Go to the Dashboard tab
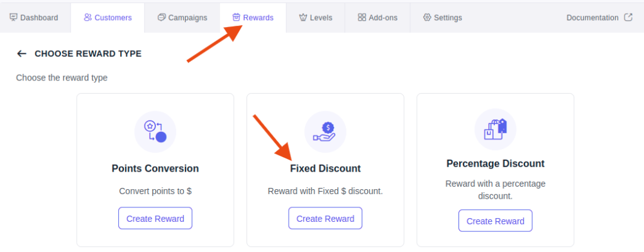The image size is (644, 252). [x=34, y=18]
